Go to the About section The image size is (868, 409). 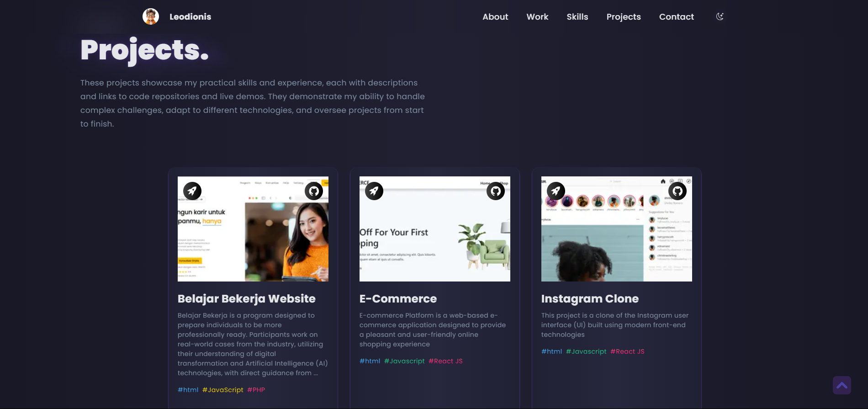[x=495, y=17]
